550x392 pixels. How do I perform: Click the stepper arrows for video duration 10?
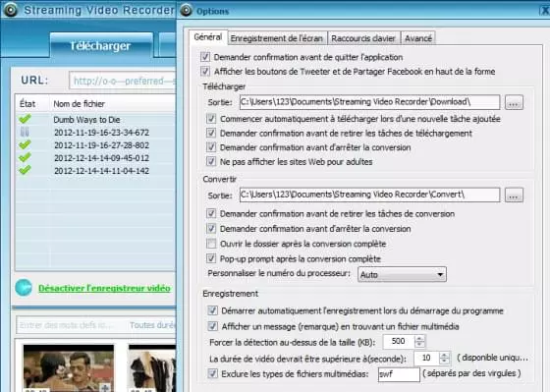coord(444,358)
